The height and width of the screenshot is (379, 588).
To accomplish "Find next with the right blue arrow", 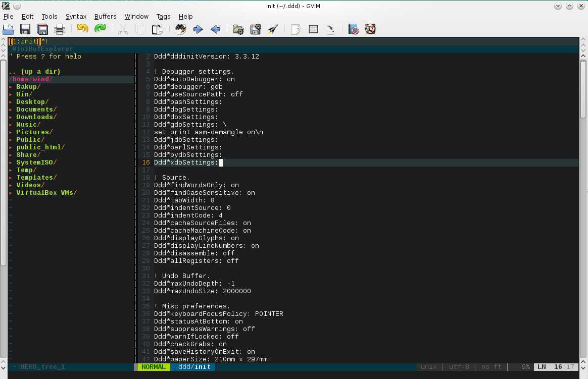I will [198, 29].
